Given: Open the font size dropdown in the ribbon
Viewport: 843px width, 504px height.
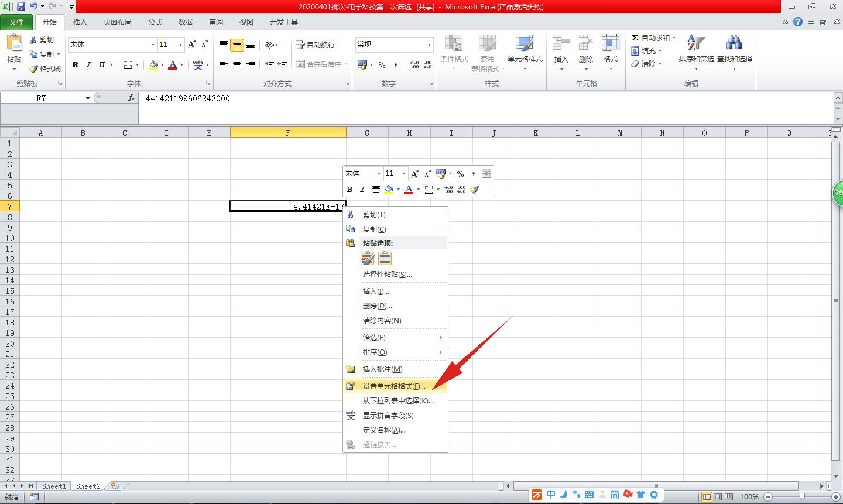Looking at the screenshot, I should [x=180, y=44].
